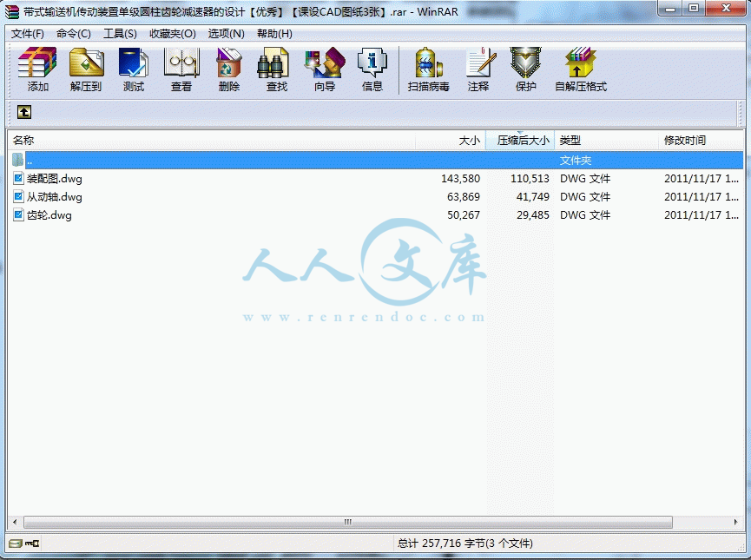Open the 文件(F) menu
Screen dimensions: 751x560
click(27, 34)
